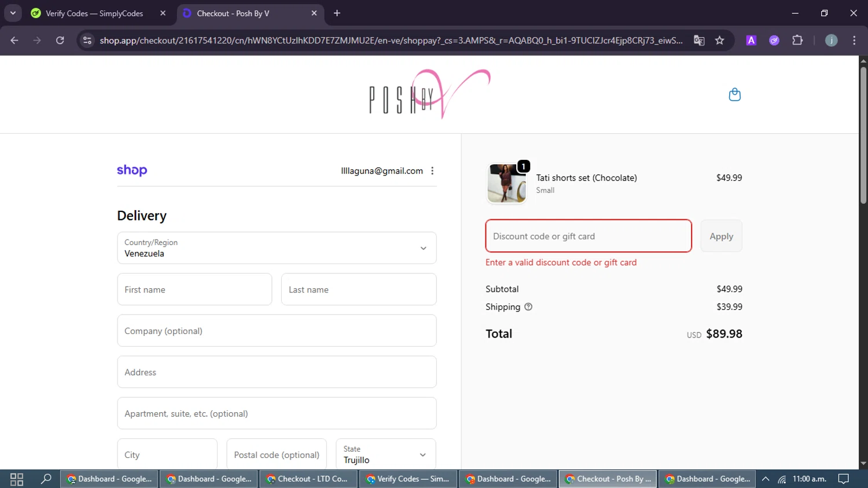Open Windows taskbar search
This screenshot has width=868, height=488.
[x=46, y=479]
